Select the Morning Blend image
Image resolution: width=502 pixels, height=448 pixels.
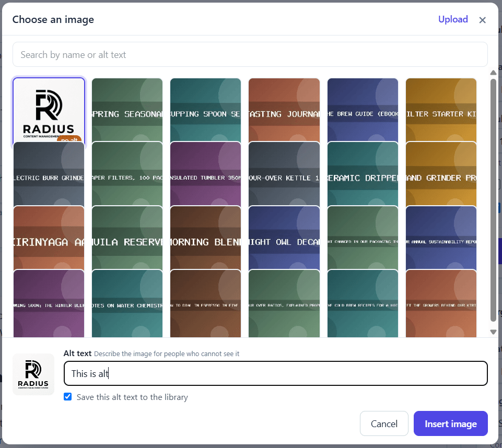click(x=205, y=238)
